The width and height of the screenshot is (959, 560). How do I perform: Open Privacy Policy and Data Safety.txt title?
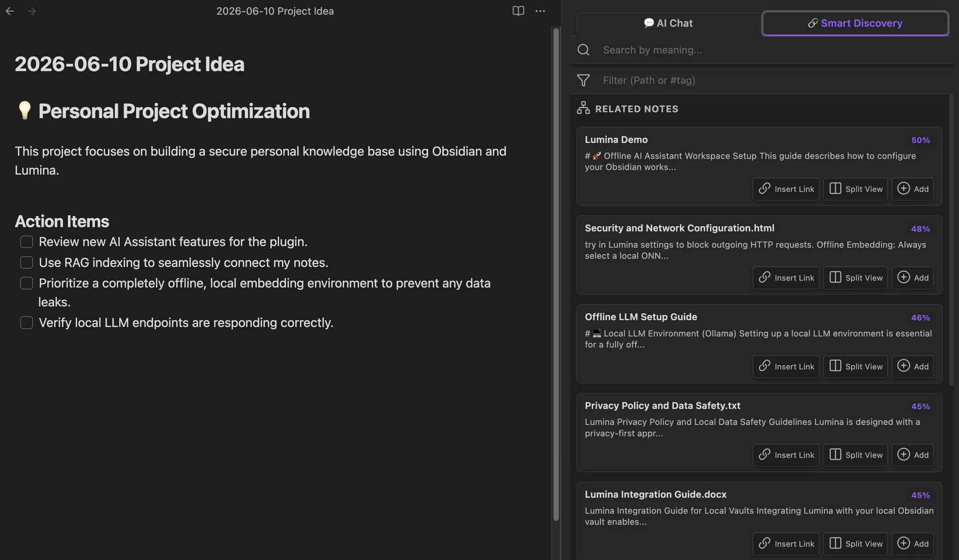click(x=663, y=405)
